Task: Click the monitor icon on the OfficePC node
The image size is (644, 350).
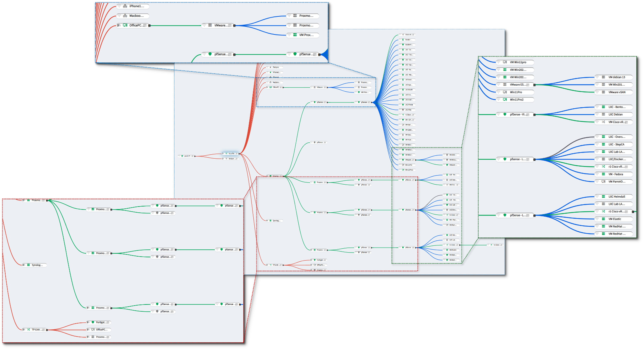Action: pos(125,25)
